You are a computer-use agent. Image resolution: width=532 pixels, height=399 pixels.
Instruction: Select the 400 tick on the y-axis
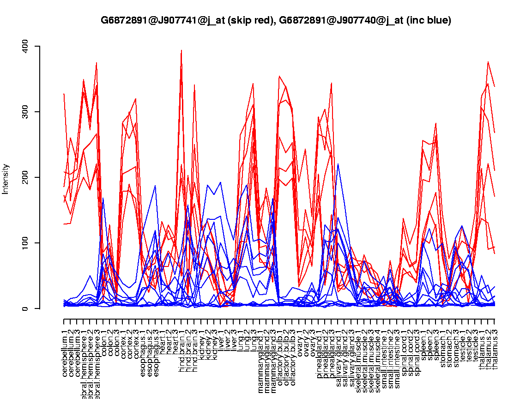coord(24,46)
